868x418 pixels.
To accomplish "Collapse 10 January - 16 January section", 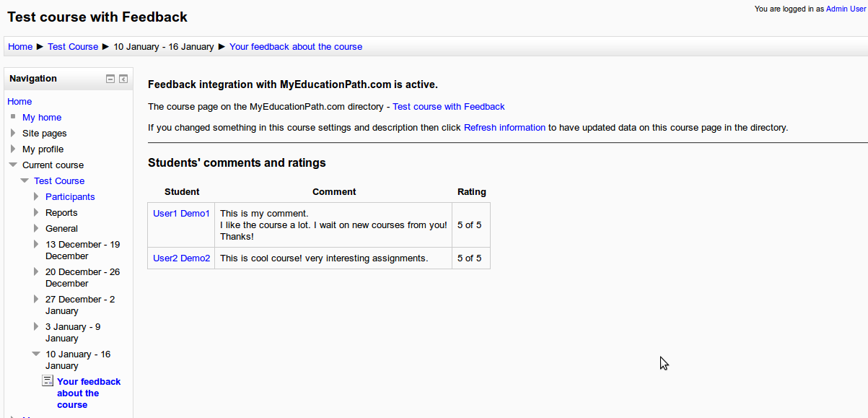I will coord(36,354).
